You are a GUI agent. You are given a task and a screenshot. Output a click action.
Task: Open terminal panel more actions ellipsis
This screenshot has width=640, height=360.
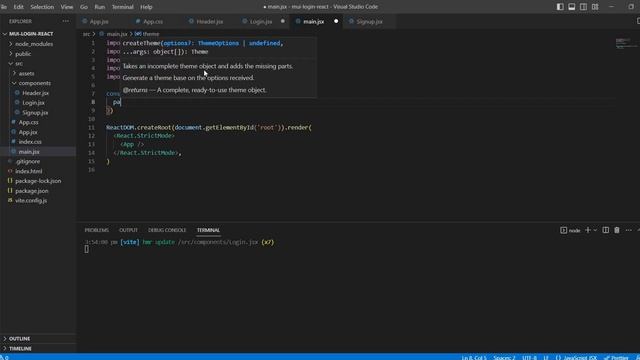pyautogui.click(x=629, y=230)
